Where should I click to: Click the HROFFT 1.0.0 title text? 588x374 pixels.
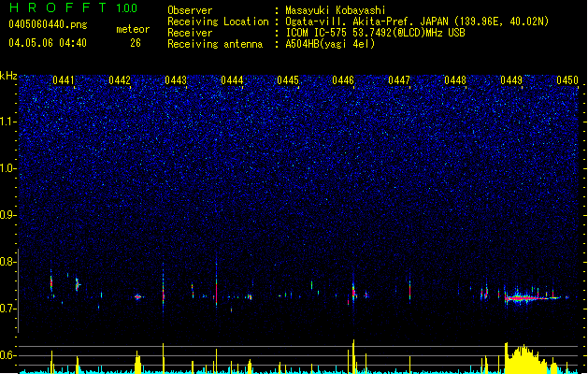(x=73, y=7)
